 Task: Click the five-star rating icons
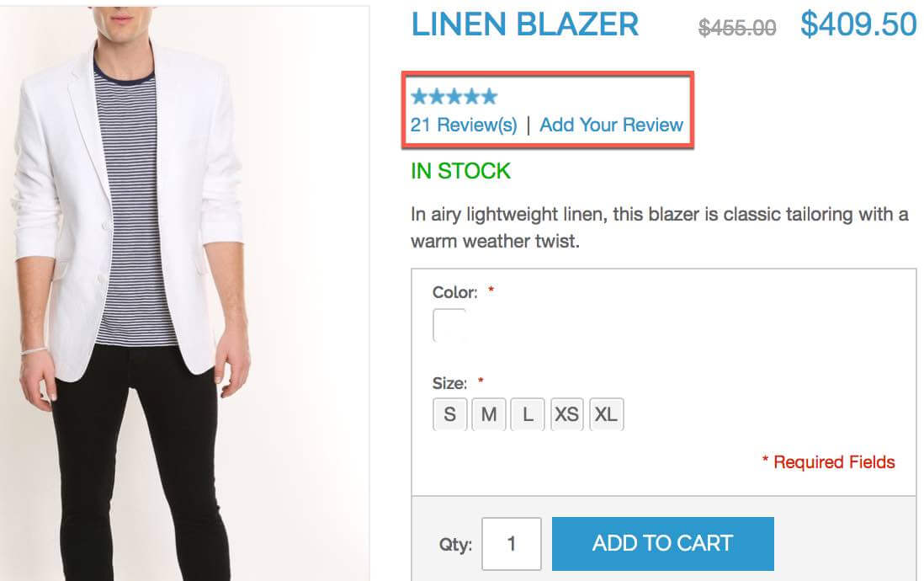click(454, 97)
